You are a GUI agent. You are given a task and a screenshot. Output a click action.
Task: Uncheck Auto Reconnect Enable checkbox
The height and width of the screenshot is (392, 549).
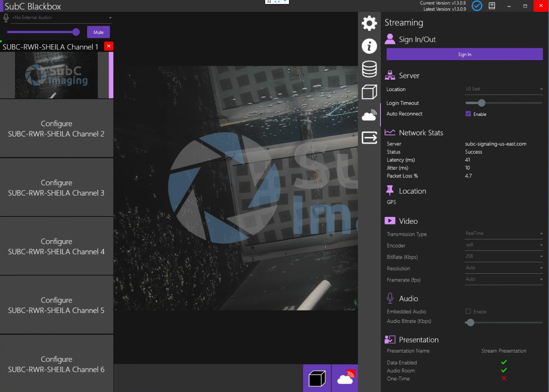468,114
